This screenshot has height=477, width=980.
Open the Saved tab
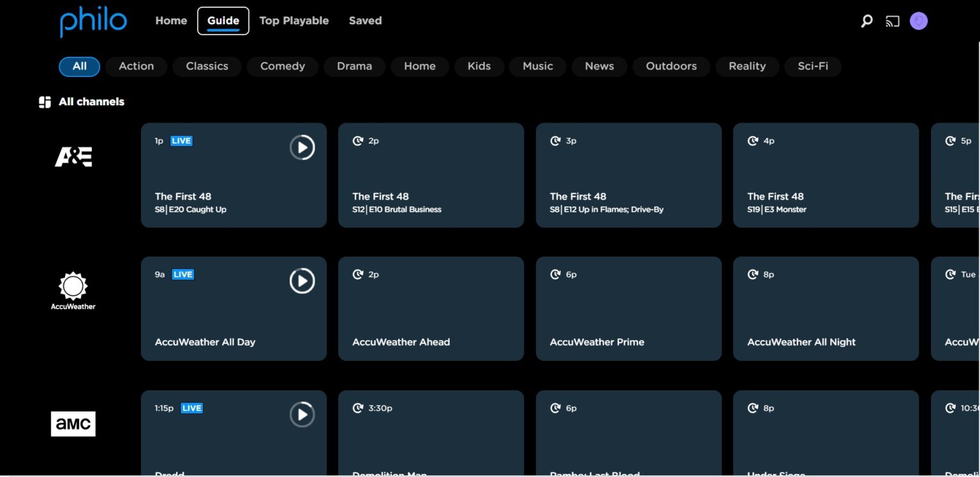(365, 20)
